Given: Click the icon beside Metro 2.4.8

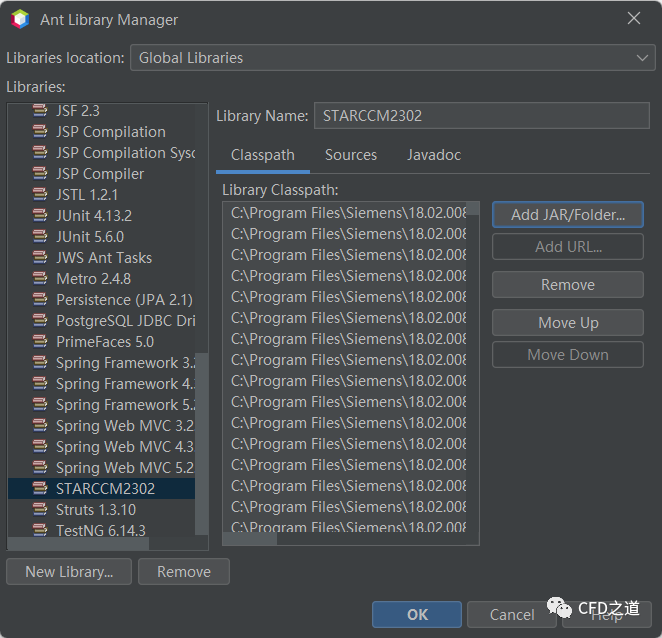Looking at the screenshot, I should click(x=40, y=278).
